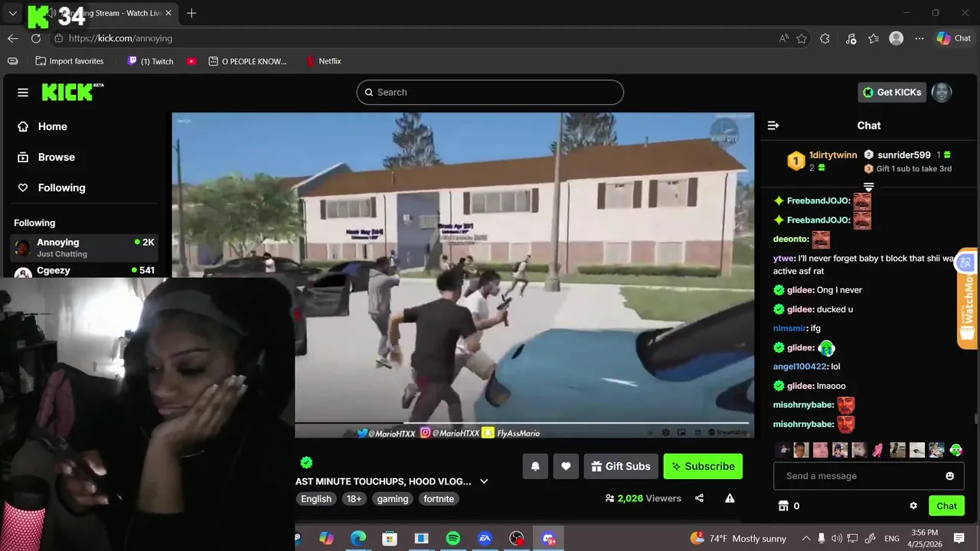Screen dimensions: 980x551
Task: Click username ytwe in chat
Action: pyautogui.click(x=783, y=259)
